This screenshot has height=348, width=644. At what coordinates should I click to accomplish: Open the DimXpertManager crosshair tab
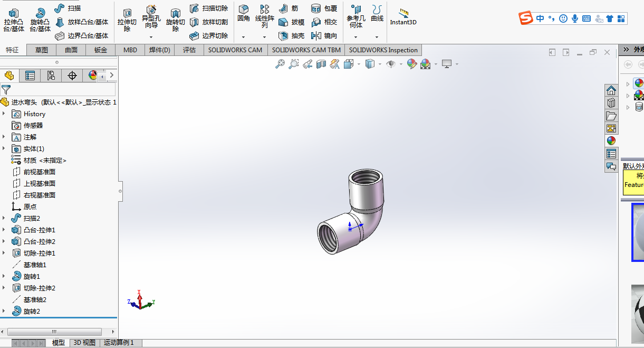(x=72, y=76)
